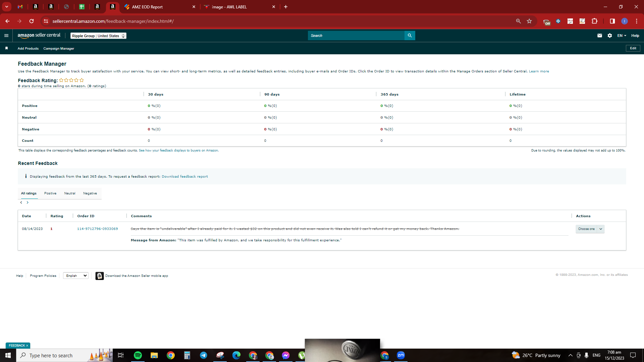Click the extension icon with Off badge
Viewport: 644px width, 362px height.
click(x=546, y=21)
